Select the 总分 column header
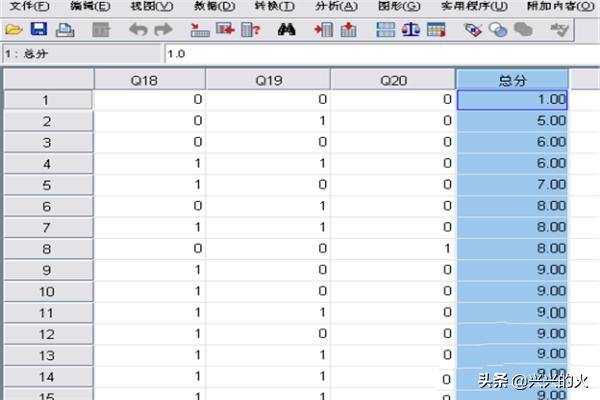 point(512,79)
